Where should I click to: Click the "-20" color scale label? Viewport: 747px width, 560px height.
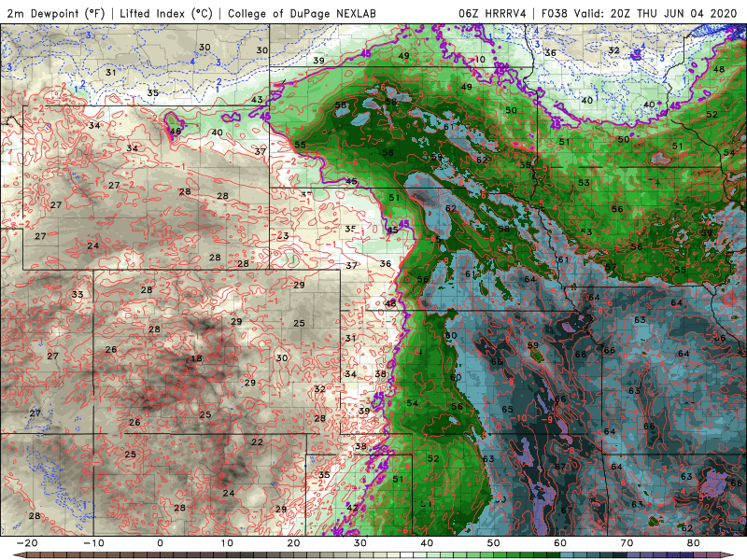click(x=27, y=543)
